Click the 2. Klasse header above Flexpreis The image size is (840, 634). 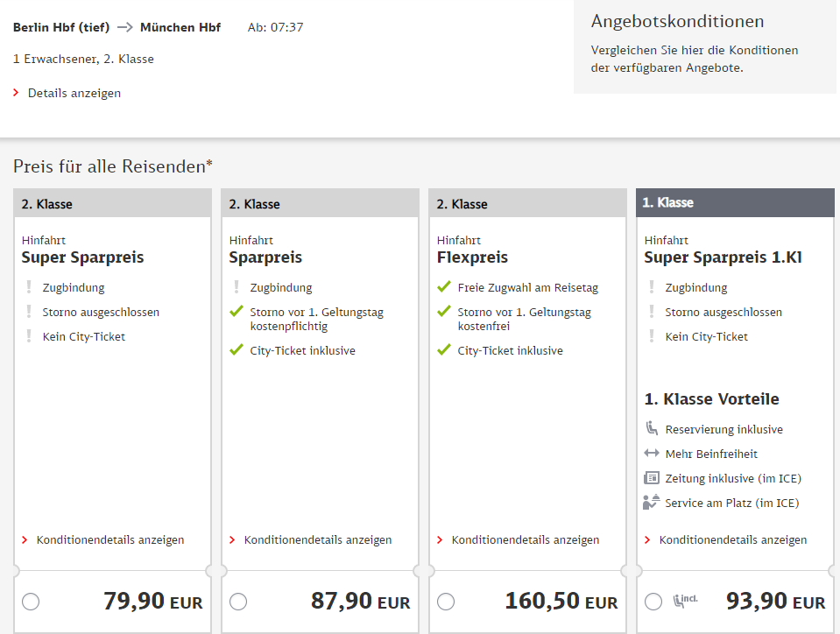point(527,203)
